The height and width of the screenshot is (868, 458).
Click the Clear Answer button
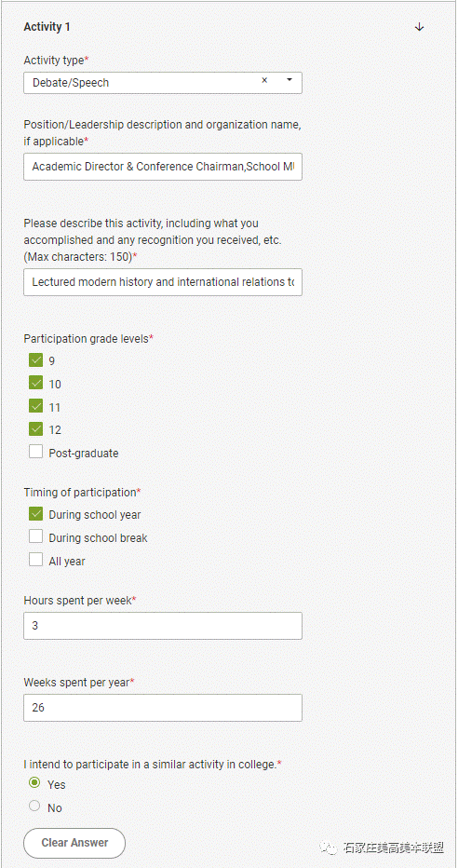click(x=74, y=843)
